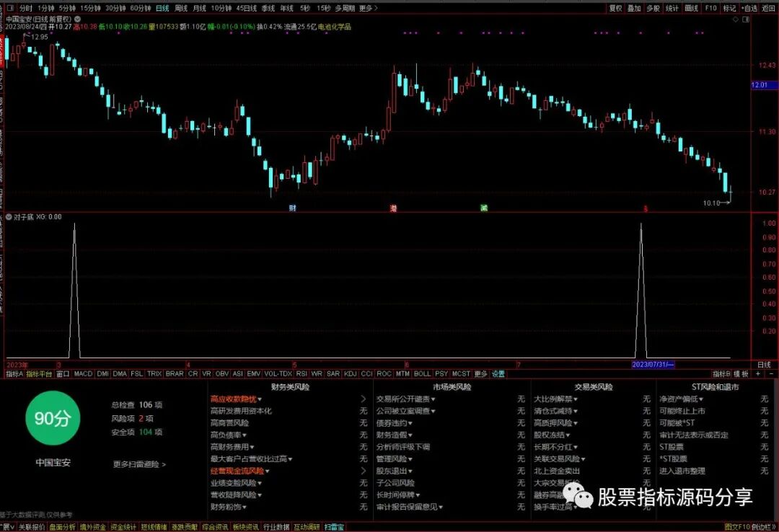Switch to 1分钟 period

(x=45, y=8)
